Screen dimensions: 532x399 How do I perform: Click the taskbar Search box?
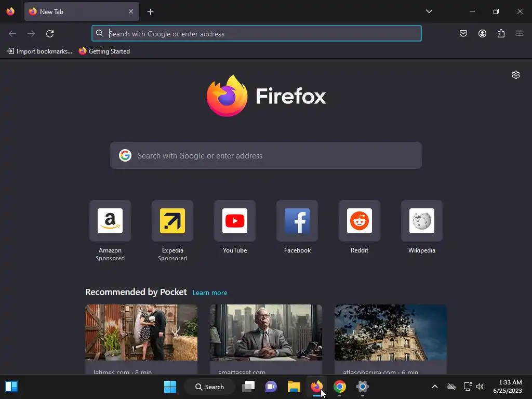pos(209,387)
